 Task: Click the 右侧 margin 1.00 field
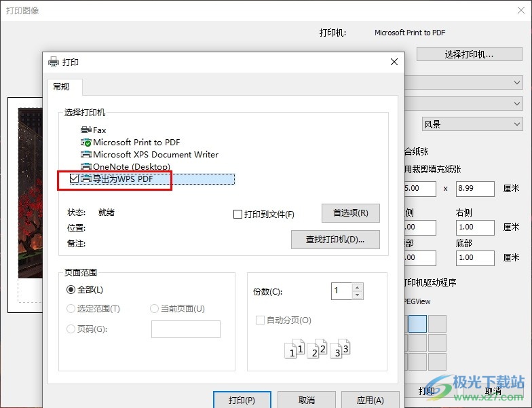475,227
